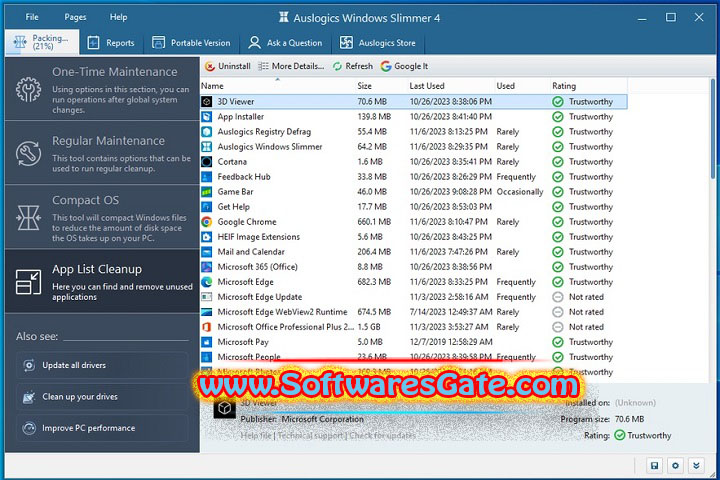Click Ask a Question tab
Image resolution: width=720 pixels, height=480 pixels.
(285, 43)
